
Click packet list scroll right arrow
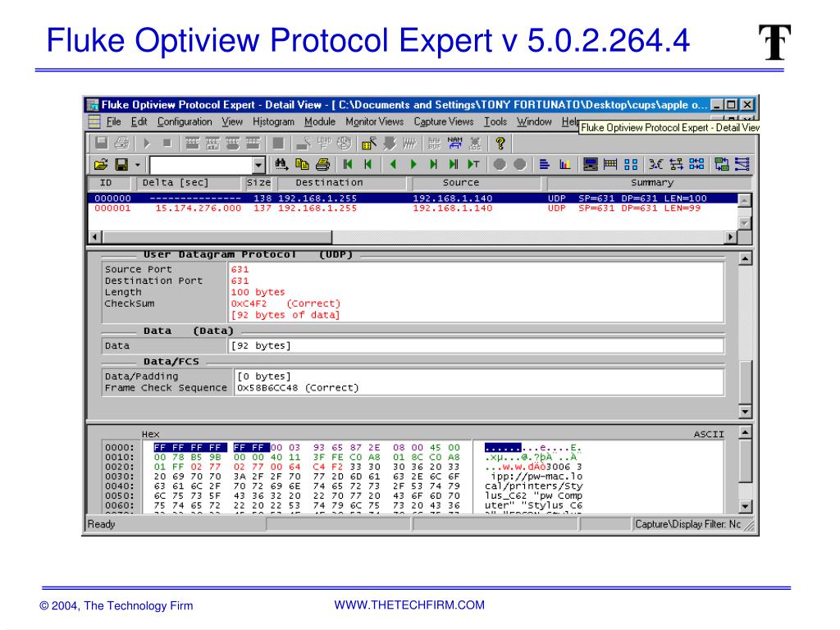pos(731,237)
